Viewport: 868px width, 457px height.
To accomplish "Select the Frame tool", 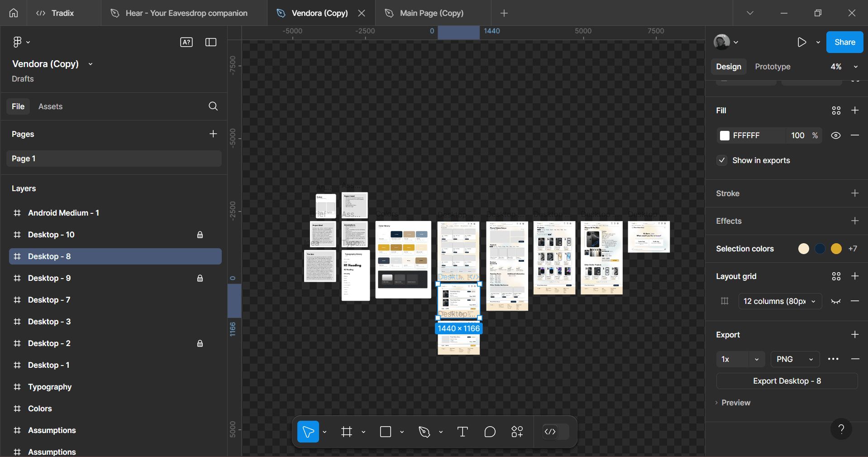I will [x=347, y=432].
